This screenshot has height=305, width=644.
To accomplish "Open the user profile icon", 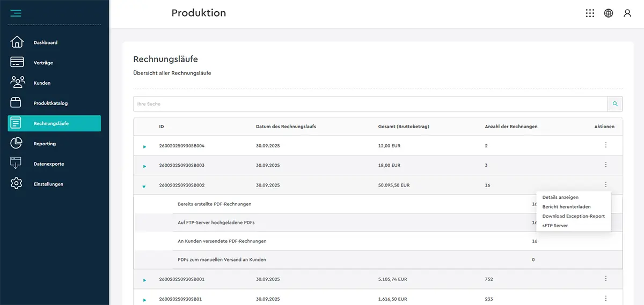I will 627,13.
